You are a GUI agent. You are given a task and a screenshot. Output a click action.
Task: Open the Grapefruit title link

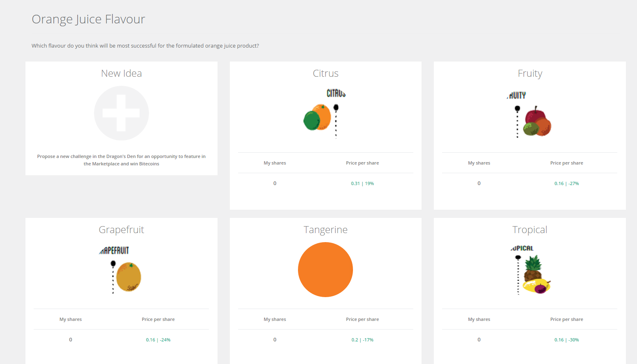pos(121,230)
